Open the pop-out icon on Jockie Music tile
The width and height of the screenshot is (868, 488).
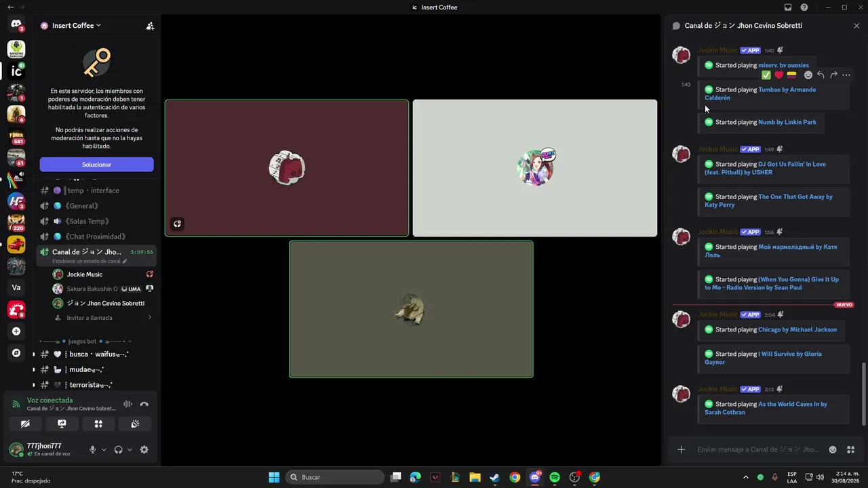(177, 224)
